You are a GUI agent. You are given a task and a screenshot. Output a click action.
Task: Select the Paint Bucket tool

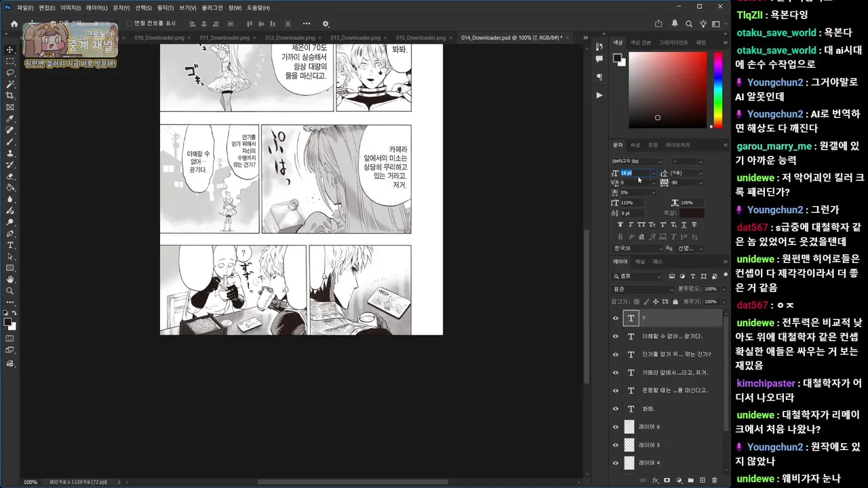10,188
